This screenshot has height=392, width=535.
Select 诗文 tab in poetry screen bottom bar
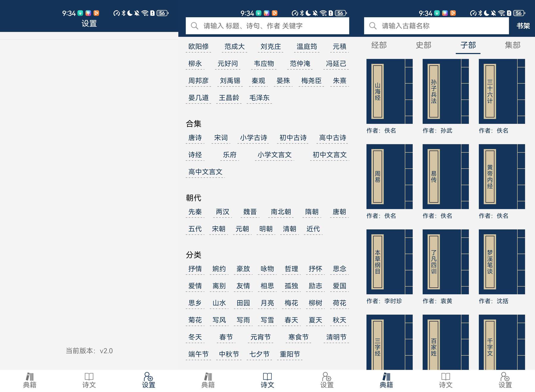267,380
